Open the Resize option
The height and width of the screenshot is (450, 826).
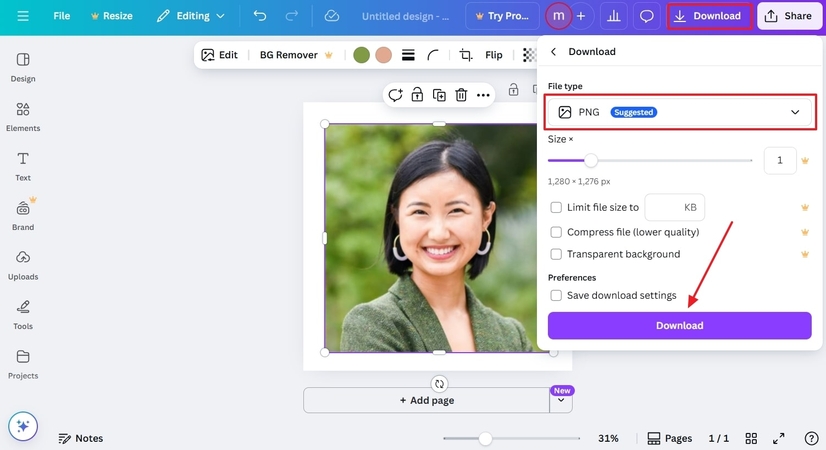[x=112, y=16]
